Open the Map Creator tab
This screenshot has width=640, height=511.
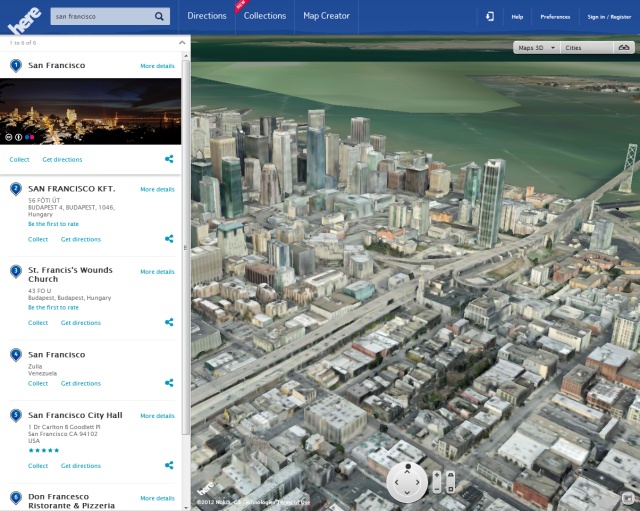click(x=328, y=16)
